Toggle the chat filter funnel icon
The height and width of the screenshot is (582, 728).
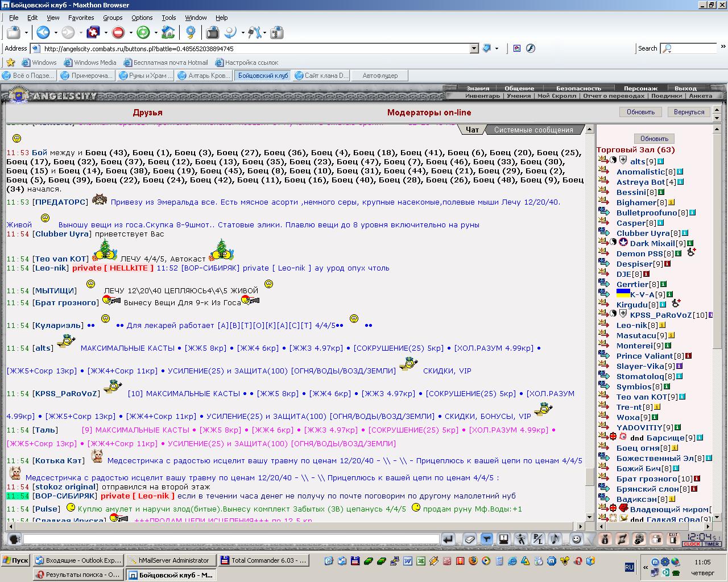point(486,539)
